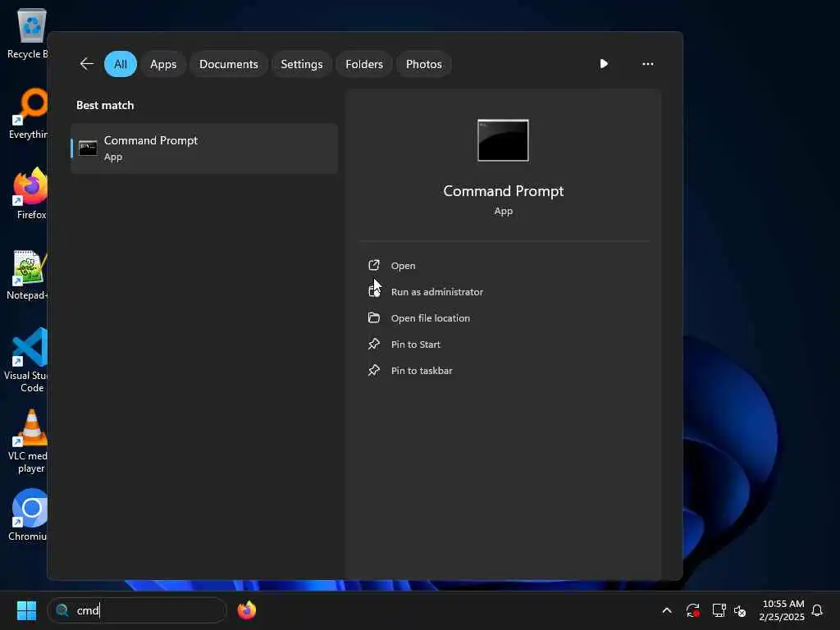Select the All filter tab
Screen dimensions: 840x630
click(121, 64)
